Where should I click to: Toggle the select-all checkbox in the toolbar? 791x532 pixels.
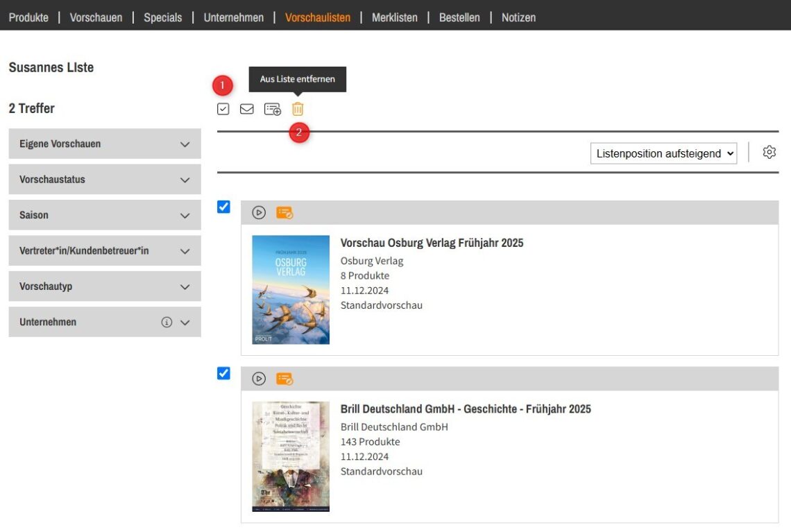[223, 109]
